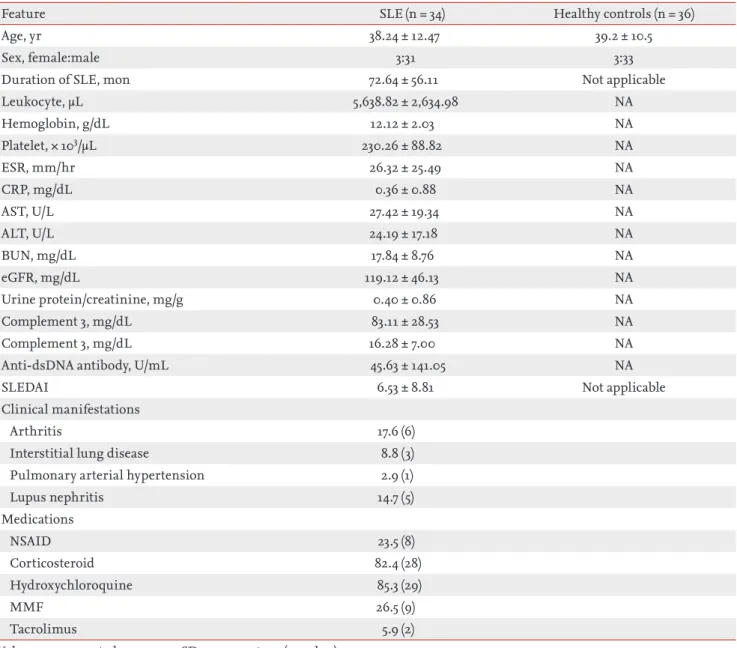Select the urine protein value 0.40 ± 0.86
This screenshot has width=737, height=648.
tap(405, 300)
